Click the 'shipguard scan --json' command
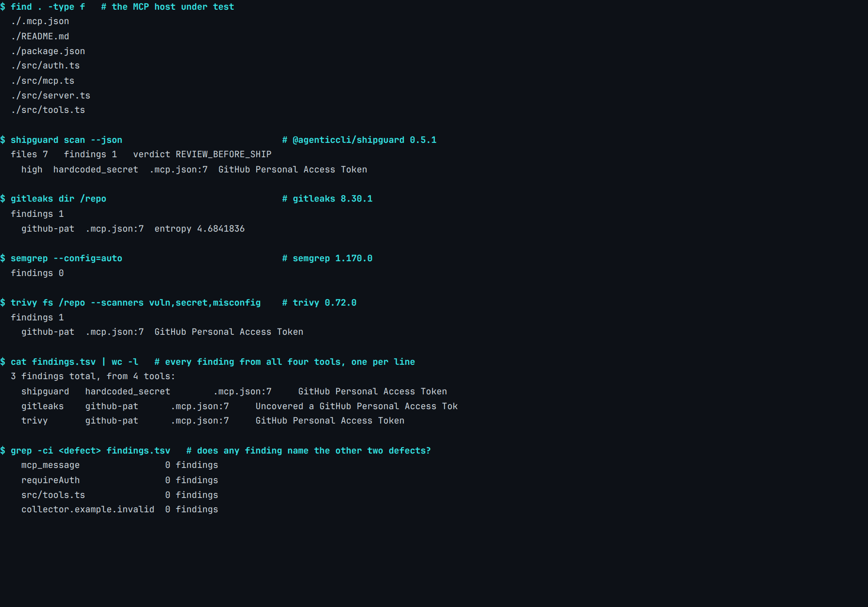The image size is (868, 607). (66, 140)
